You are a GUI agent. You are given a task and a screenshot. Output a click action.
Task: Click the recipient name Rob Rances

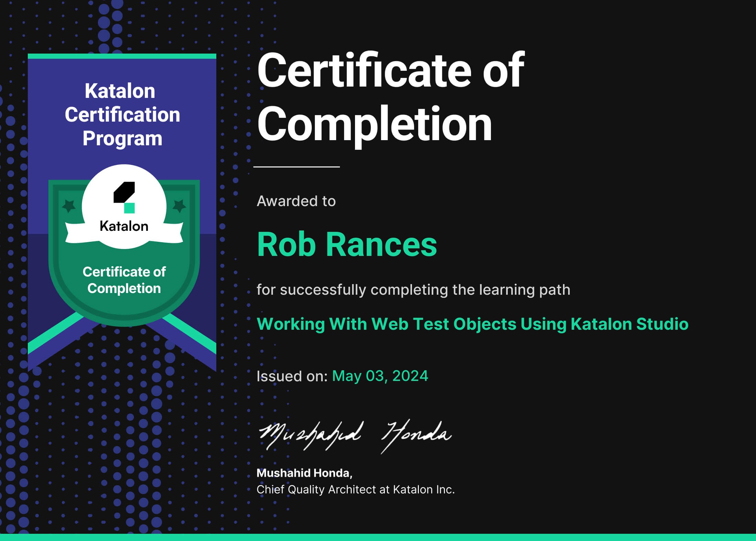point(347,244)
